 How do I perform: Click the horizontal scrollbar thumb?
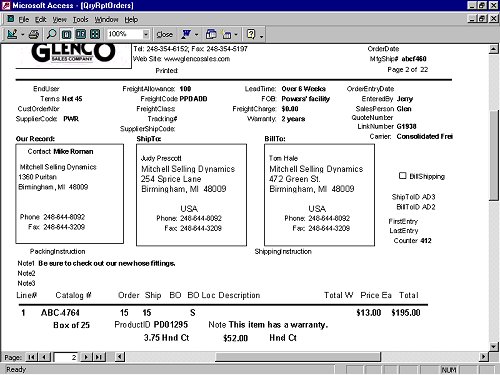[298, 357]
